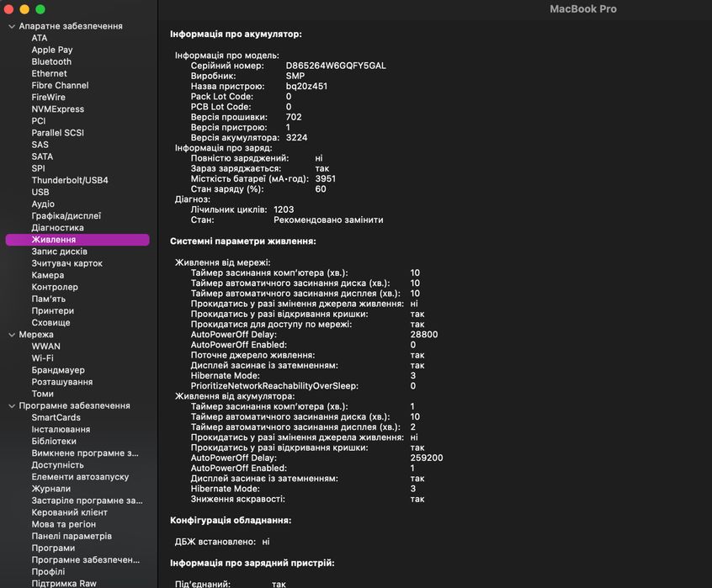Click the Лічильник циклів value 1203

[x=284, y=209]
